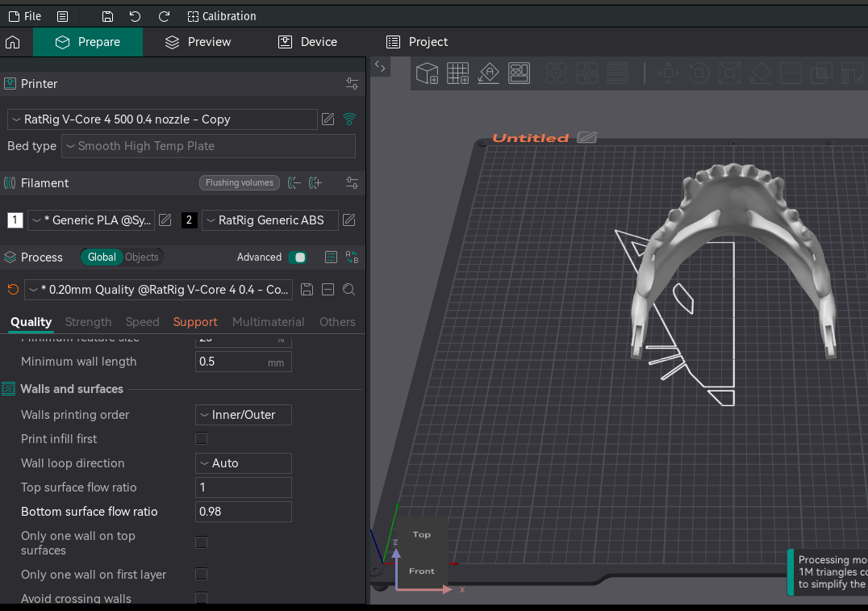868x611 pixels.
Task: Enable Avoid crossing walls checkbox
Action: [202, 598]
